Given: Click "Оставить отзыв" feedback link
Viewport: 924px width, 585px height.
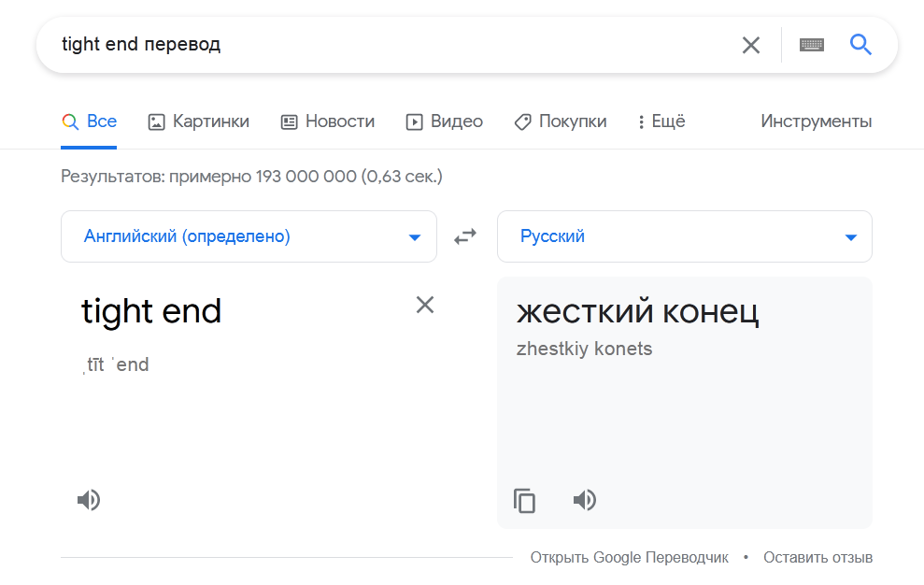Looking at the screenshot, I should click(x=817, y=556).
